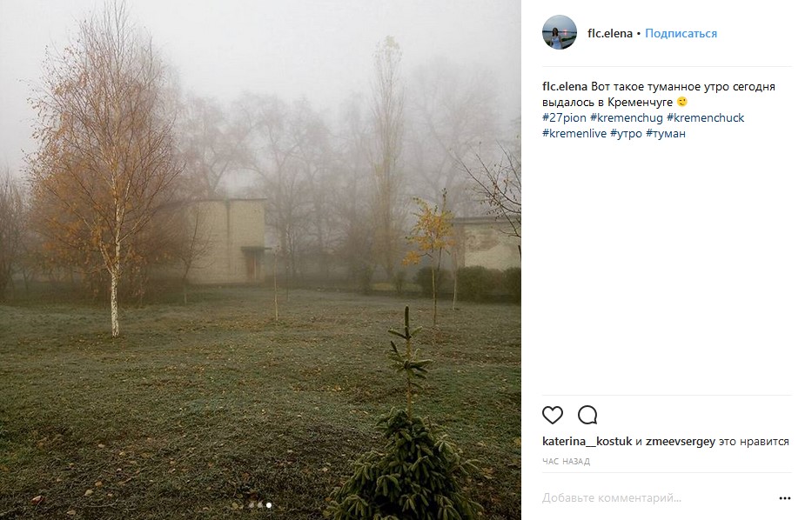
Task: Click the foggy park photo
Action: click(x=260, y=260)
